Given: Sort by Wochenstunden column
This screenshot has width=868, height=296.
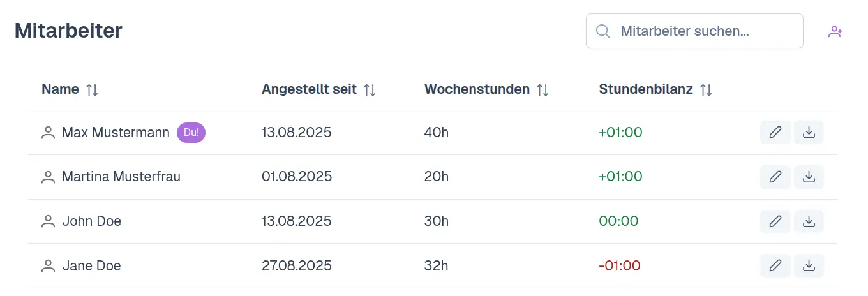Looking at the screenshot, I should pyautogui.click(x=542, y=90).
